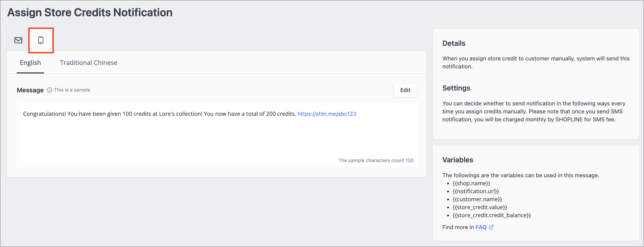This screenshot has width=644, height=247.
Task: Click the sample message text area
Action: click(217, 135)
